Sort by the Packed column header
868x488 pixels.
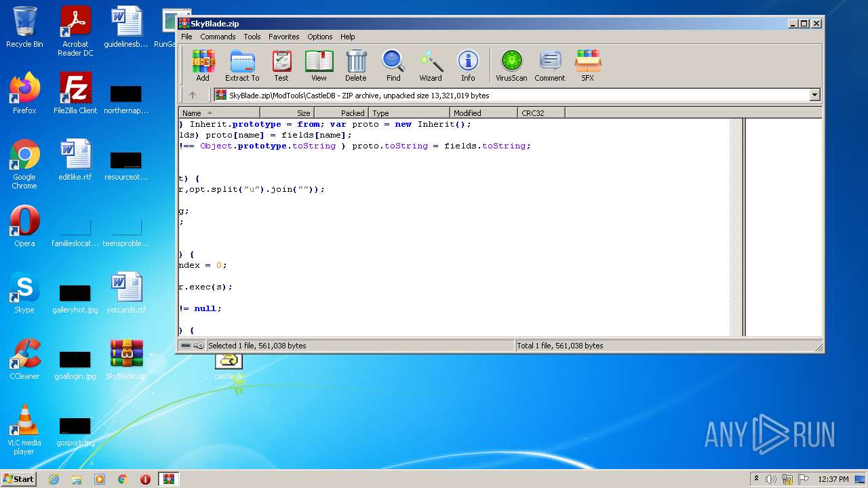pyautogui.click(x=341, y=113)
